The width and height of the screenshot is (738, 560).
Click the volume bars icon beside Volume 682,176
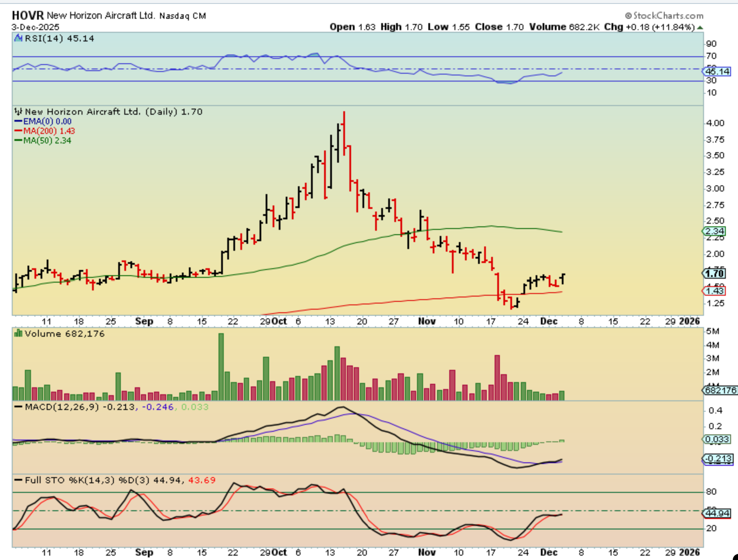(x=18, y=333)
